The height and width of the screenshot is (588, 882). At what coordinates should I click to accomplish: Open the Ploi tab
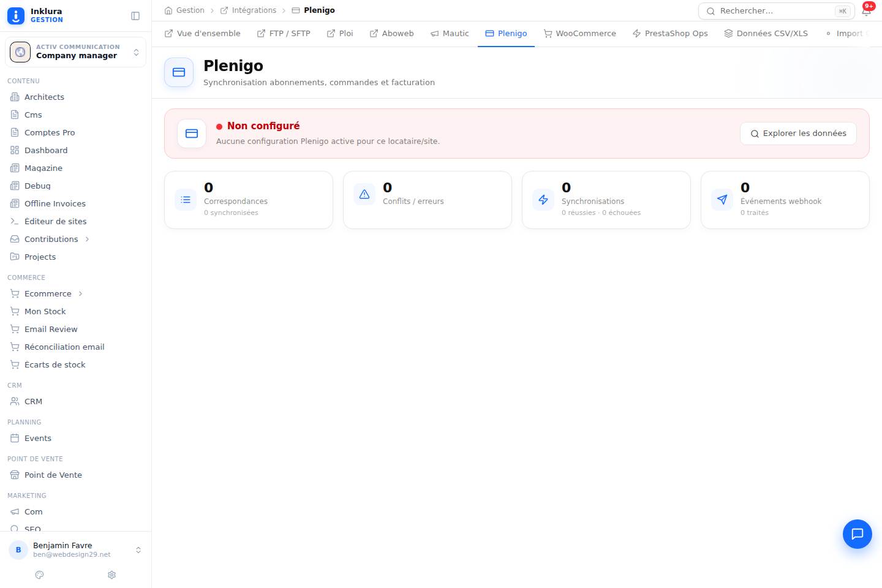tap(340, 34)
